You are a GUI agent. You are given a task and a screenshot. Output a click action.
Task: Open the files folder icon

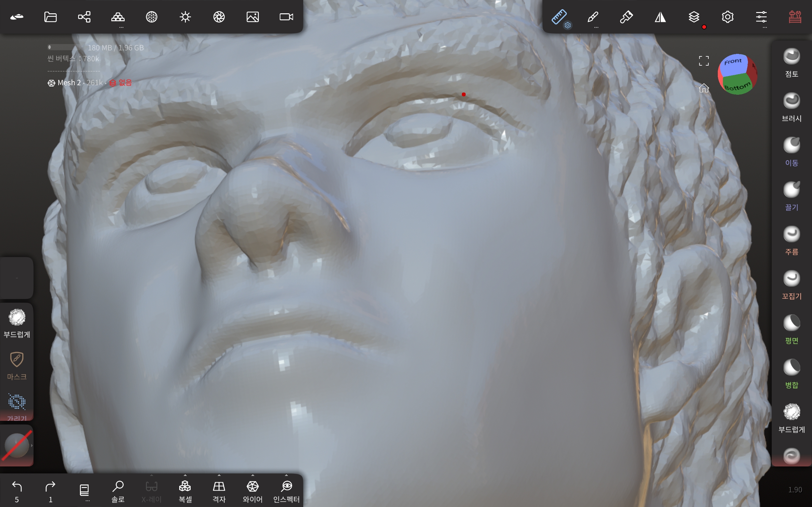[x=50, y=17]
